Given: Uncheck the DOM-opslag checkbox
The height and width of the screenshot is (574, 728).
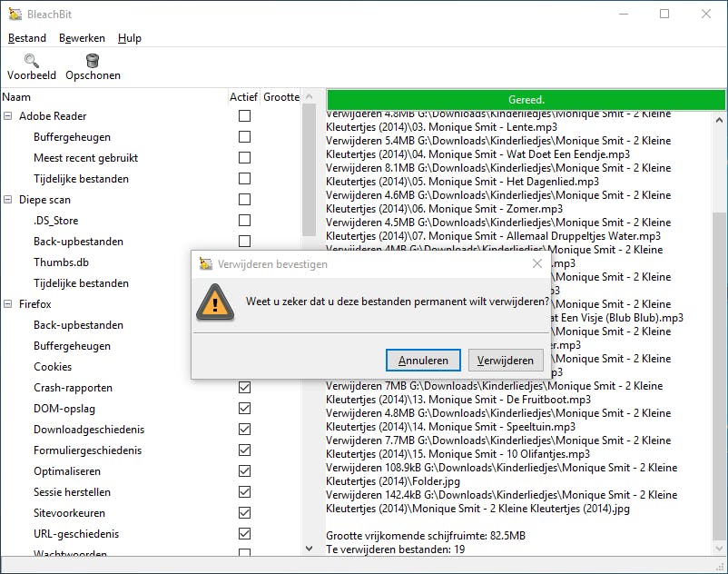Looking at the screenshot, I should (x=244, y=408).
